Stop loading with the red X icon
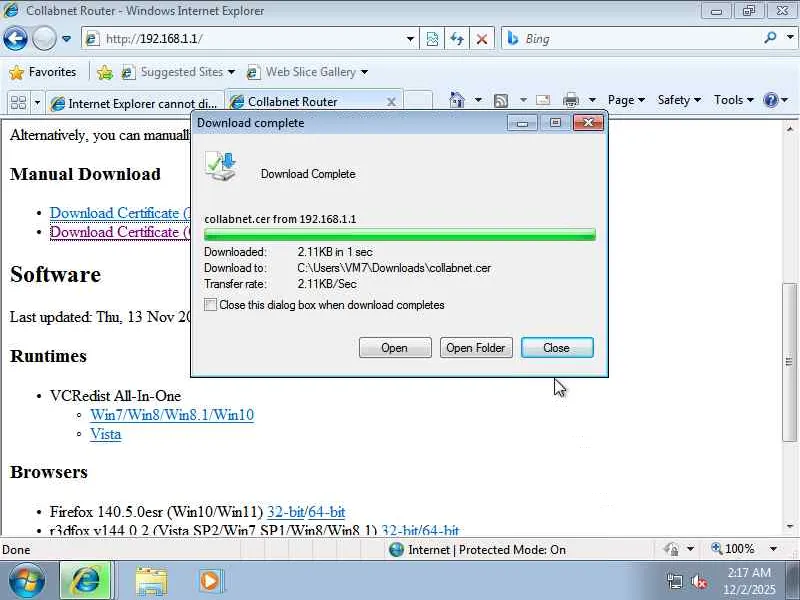Viewport: 800px width, 600px height. [482, 39]
